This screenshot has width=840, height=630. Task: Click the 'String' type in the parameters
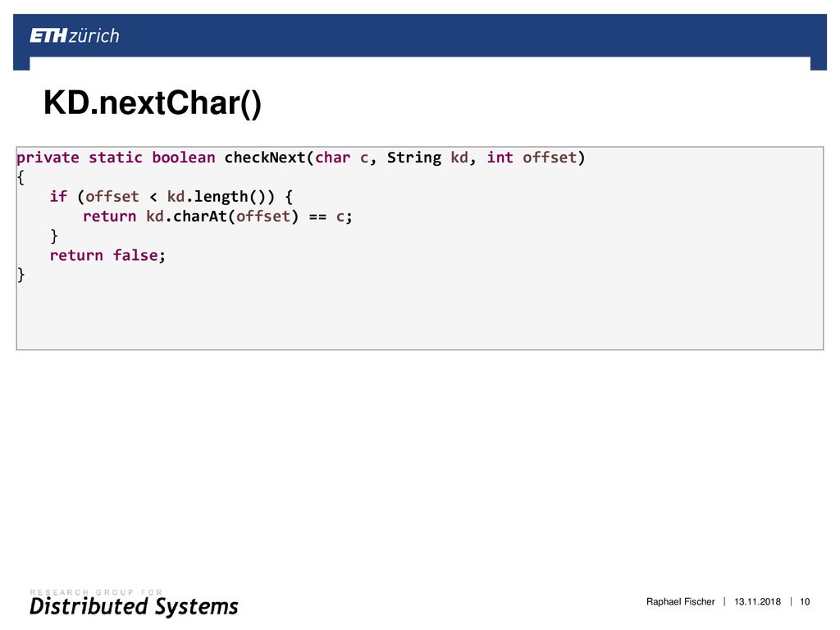414,157
